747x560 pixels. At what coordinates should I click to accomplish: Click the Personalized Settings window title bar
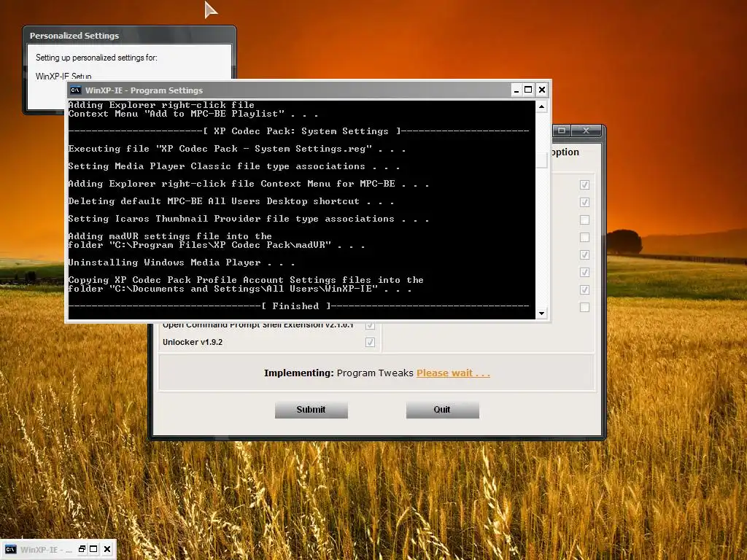click(129, 36)
